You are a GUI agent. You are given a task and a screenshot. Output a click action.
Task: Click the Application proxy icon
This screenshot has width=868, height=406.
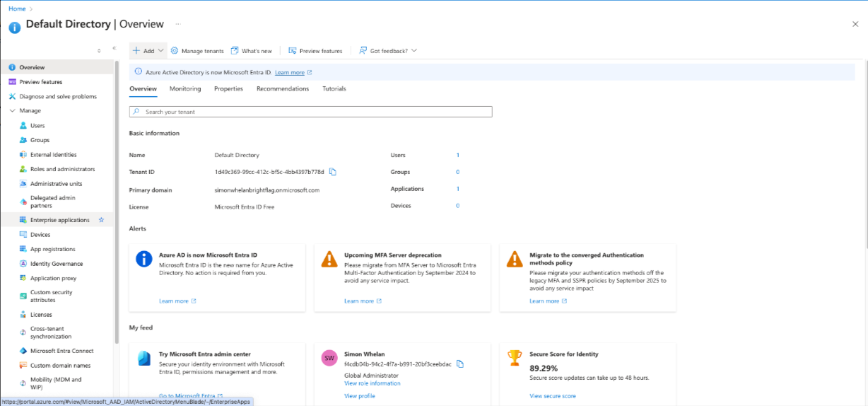coord(23,278)
